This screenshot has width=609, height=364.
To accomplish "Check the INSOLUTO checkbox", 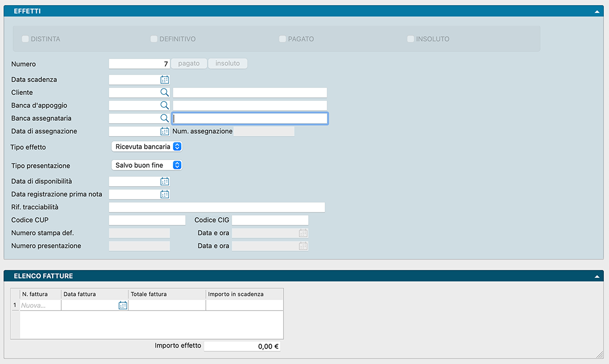I will pos(411,39).
